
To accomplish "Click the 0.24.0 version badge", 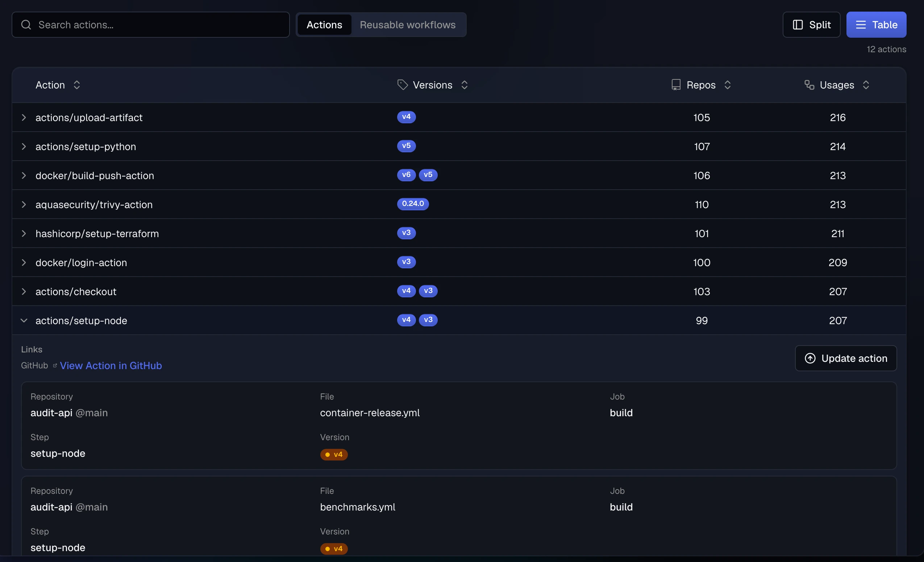I will click(x=413, y=204).
